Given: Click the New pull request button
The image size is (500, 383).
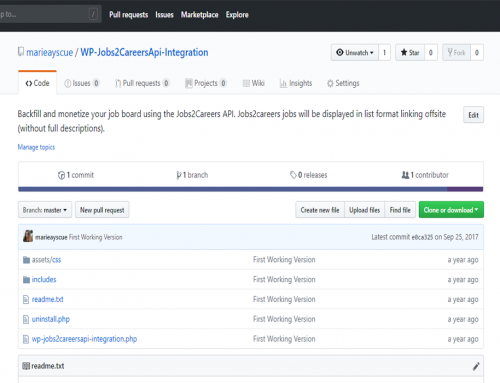Looking at the screenshot, I should [x=102, y=210].
